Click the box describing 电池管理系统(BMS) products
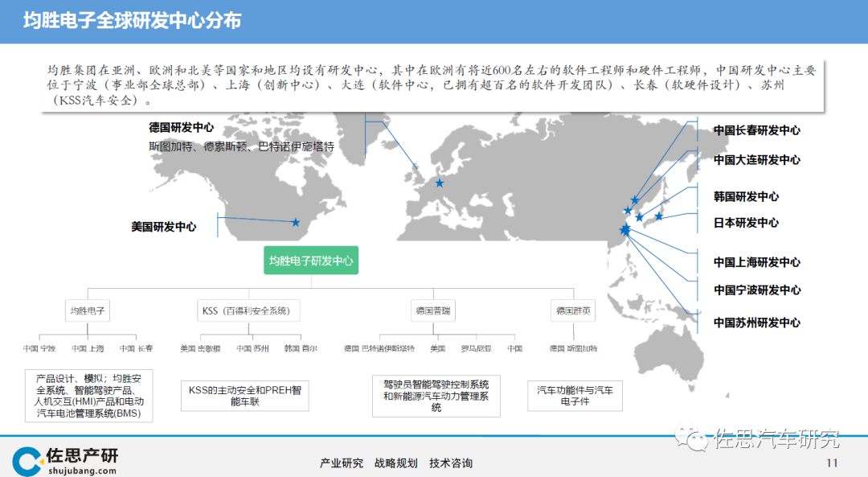The image size is (868, 477). pyautogui.click(x=88, y=396)
